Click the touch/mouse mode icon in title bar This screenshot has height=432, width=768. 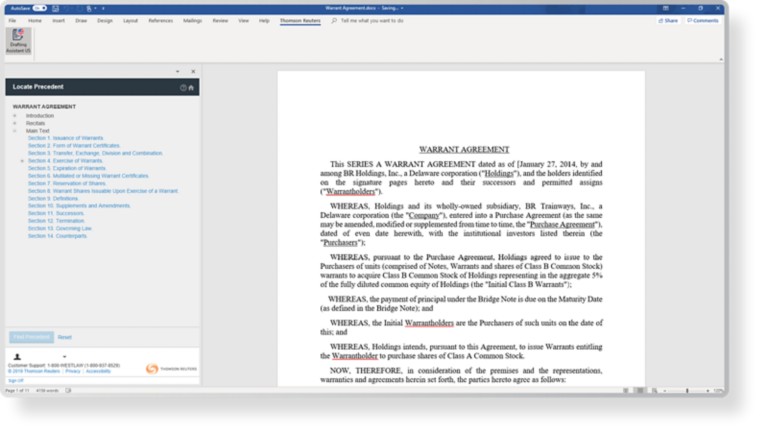pos(89,8)
